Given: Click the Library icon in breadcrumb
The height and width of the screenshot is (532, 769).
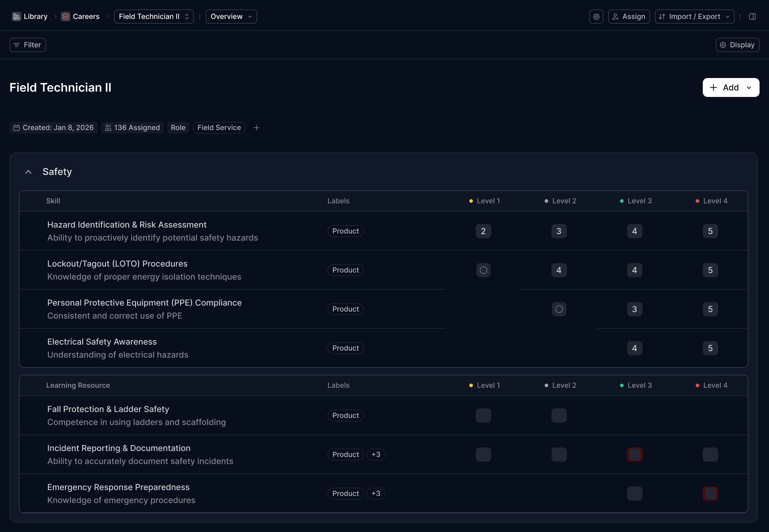Looking at the screenshot, I should [x=16, y=16].
